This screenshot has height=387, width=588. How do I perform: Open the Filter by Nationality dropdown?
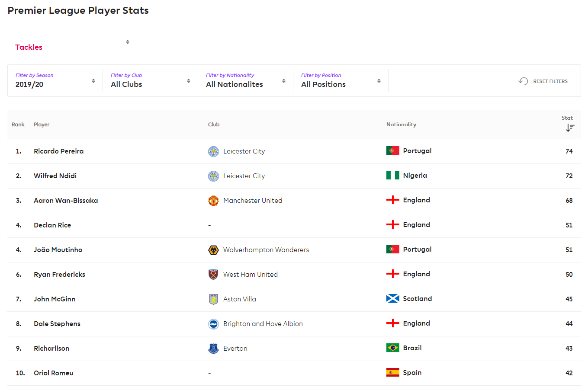246,81
